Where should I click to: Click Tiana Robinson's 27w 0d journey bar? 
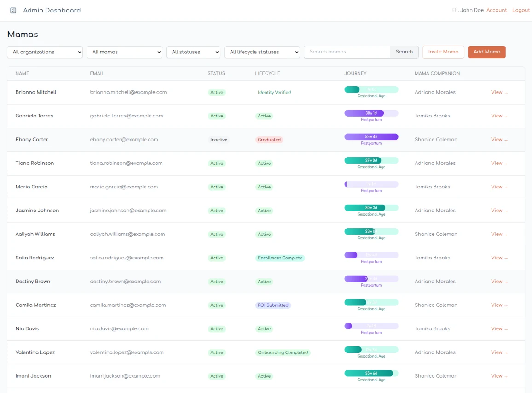[371, 160]
